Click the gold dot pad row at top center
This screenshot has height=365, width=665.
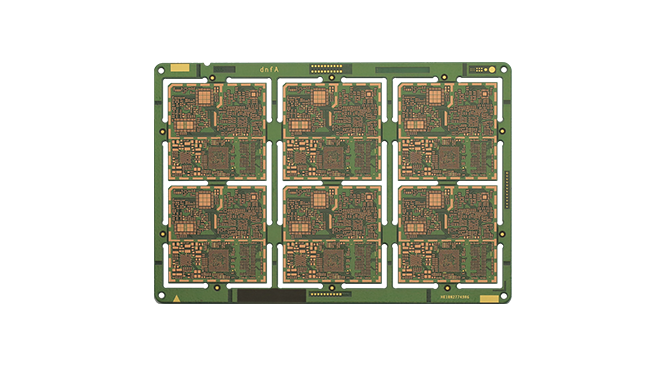(x=326, y=68)
